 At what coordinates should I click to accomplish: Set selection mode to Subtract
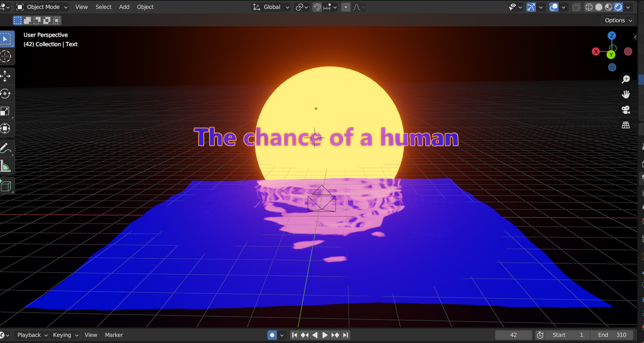(37, 20)
